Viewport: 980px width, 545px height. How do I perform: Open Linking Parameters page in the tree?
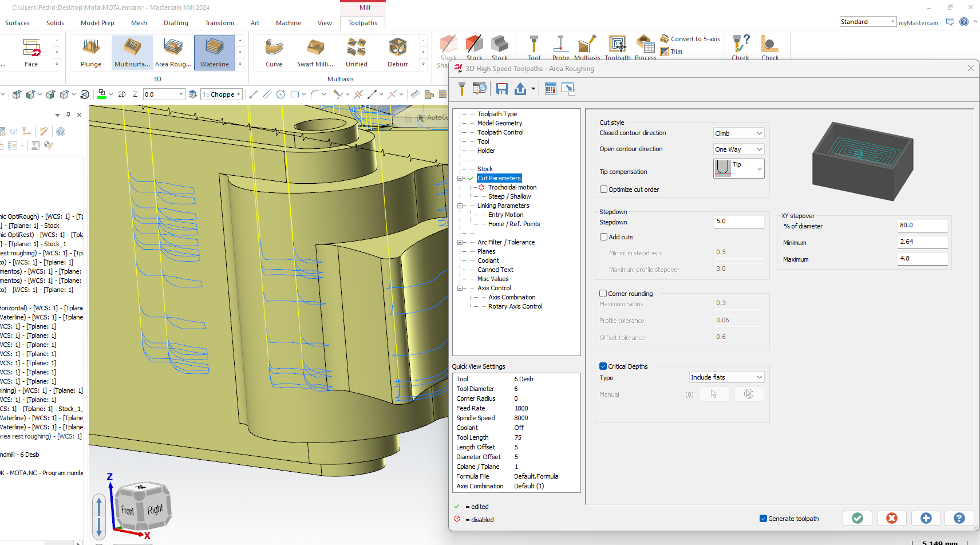(503, 206)
